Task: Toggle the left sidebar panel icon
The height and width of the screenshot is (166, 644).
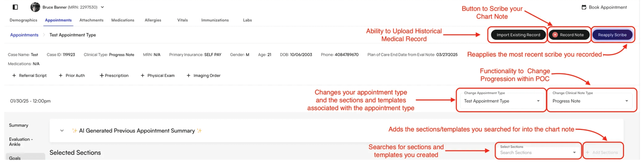Action: click(15, 7)
